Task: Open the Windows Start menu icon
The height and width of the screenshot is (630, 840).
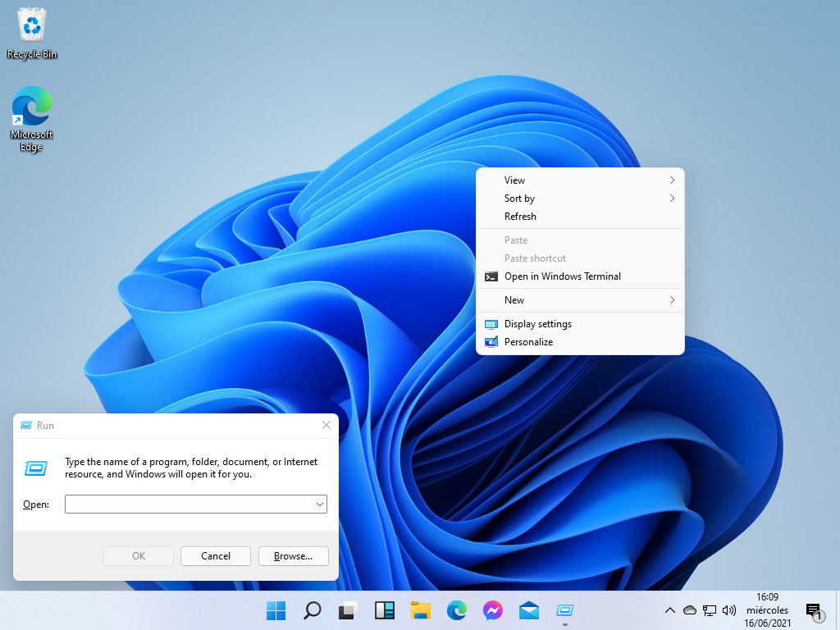Action: click(x=276, y=610)
